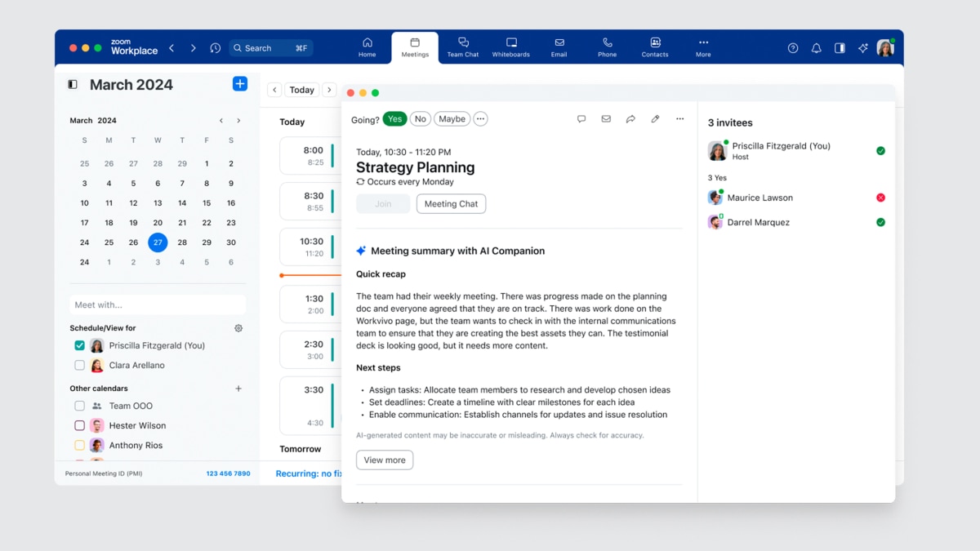This screenshot has width=980, height=551.
Task: Open more response options next to Maybe
Action: coord(480,119)
